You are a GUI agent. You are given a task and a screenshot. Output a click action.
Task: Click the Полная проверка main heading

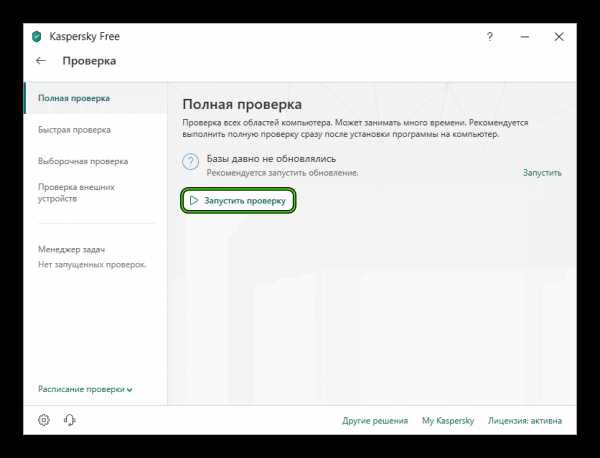pyautogui.click(x=242, y=104)
